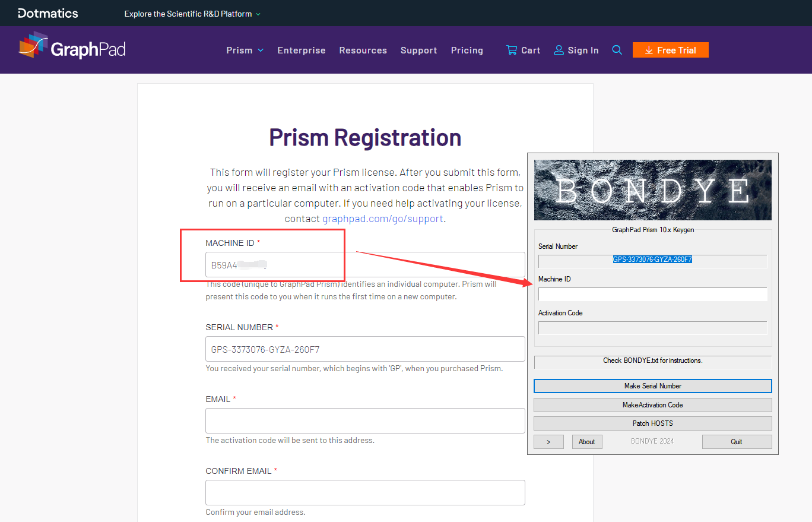
Task: Open site search with magnifier icon
Action: coord(617,50)
